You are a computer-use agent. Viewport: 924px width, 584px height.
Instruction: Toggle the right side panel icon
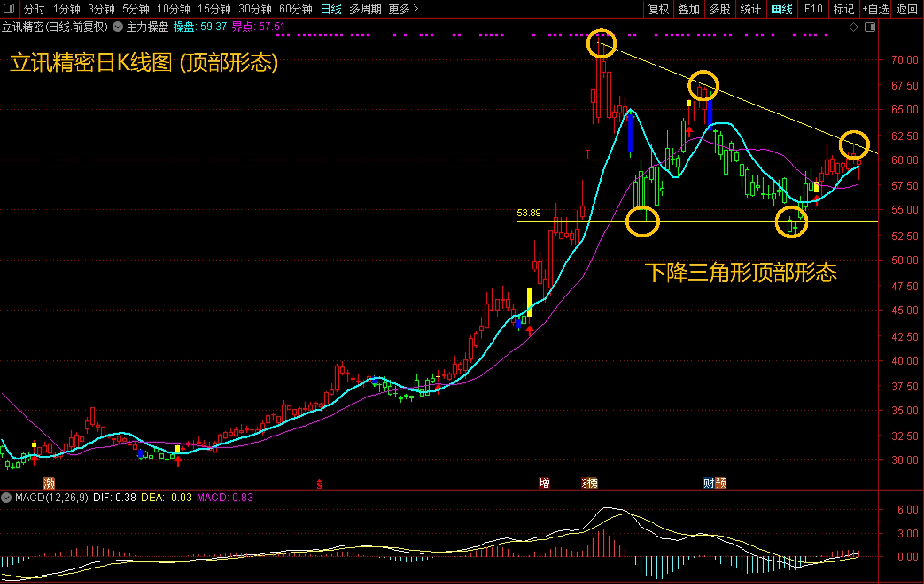[x=870, y=27]
